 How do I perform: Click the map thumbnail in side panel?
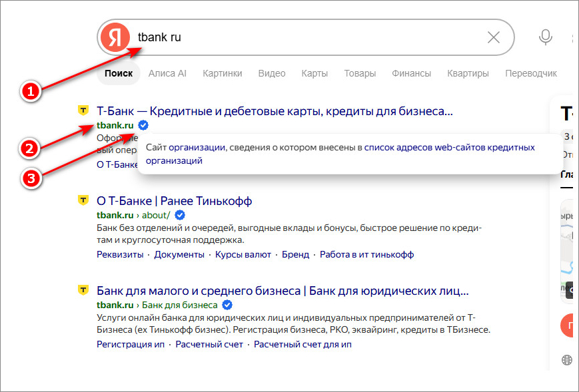click(x=567, y=252)
